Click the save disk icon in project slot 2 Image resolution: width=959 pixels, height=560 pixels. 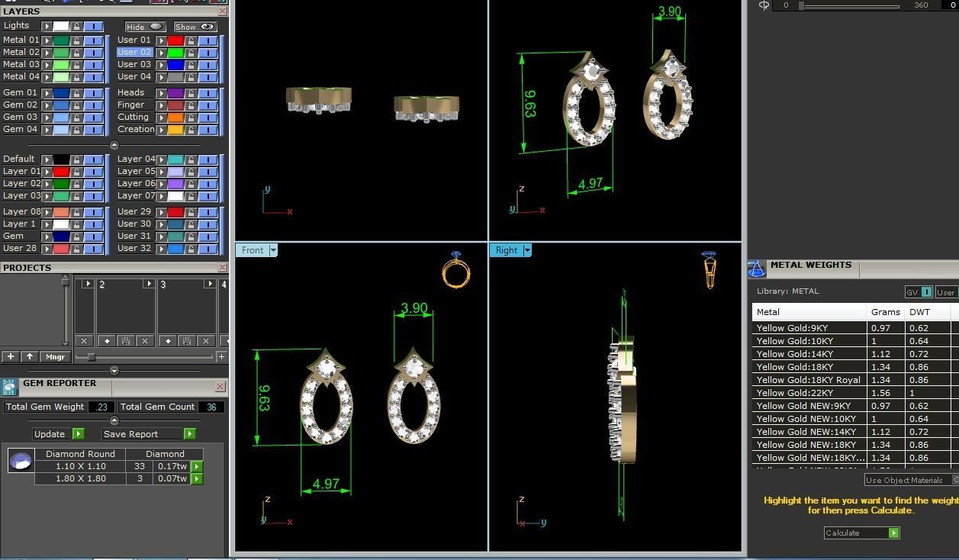tap(126, 341)
